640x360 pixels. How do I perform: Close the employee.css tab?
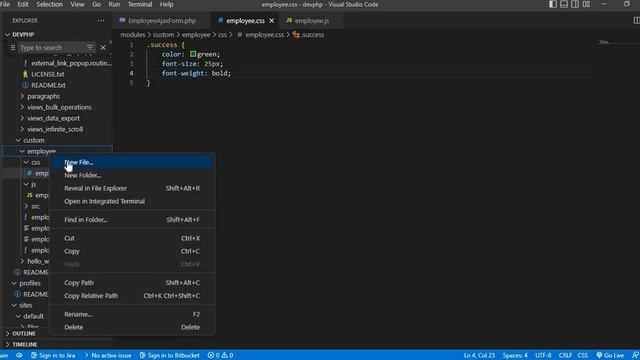tap(272, 20)
